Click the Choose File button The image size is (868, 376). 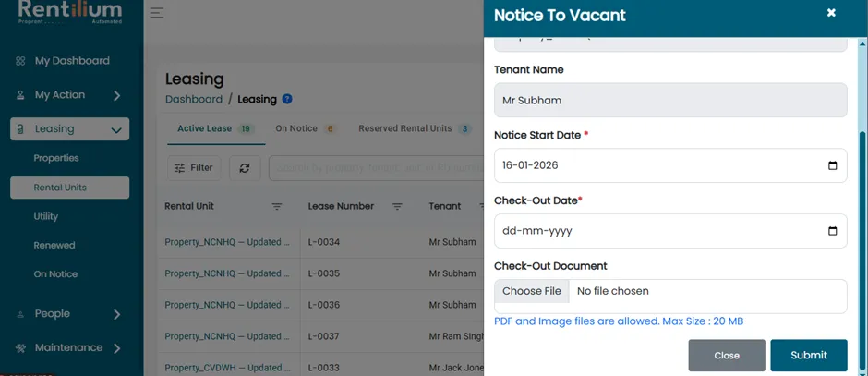(x=532, y=291)
